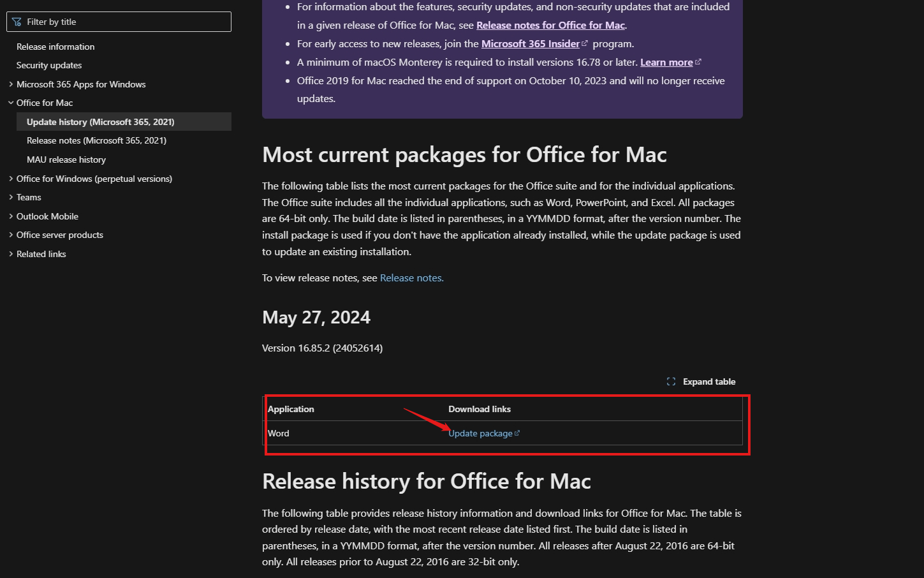Open Release notes (Microsoft 365, 2021)
This screenshot has height=578, width=924.
[96, 140]
